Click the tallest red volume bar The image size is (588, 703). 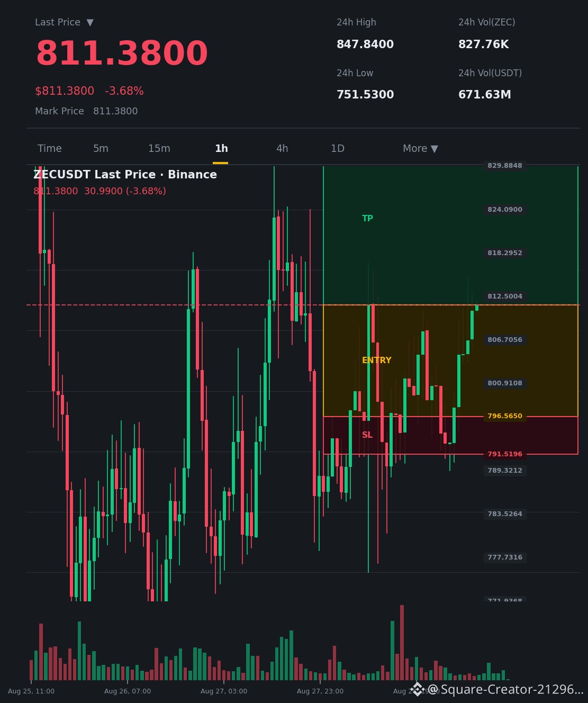click(x=402, y=643)
